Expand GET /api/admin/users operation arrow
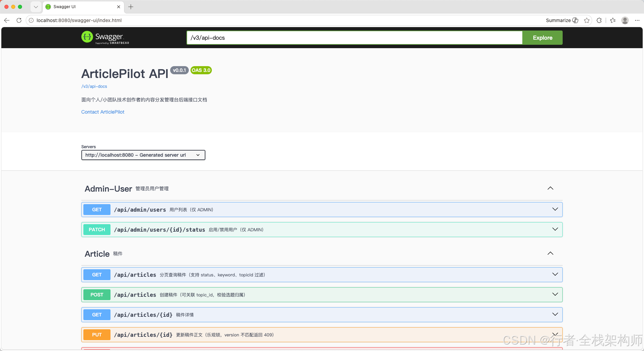The image size is (644, 351). pyautogui.click(x=555, y=209)
